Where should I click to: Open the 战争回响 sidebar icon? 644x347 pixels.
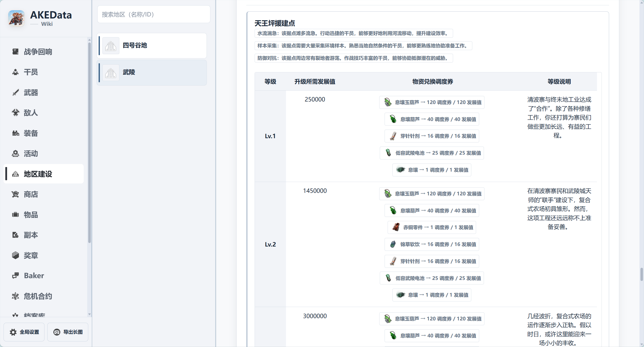(x=15, y=52)
